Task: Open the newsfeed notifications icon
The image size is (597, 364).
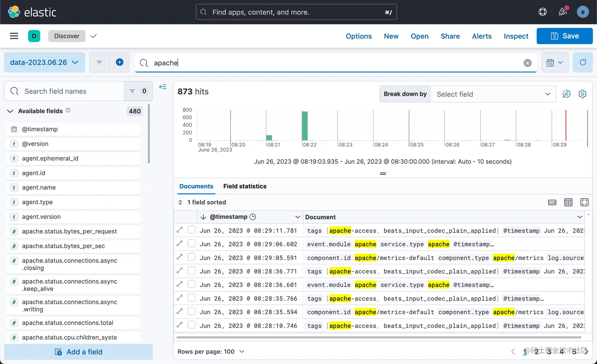Action: (x=563, y=12)
